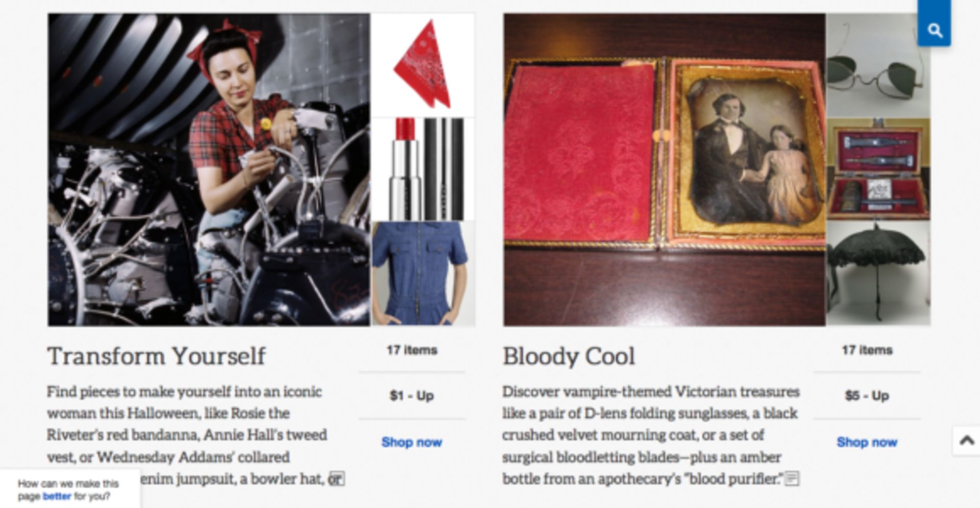The height and width of the screenshot is (508, 980).
Task: Expand the Bloody Cool description text
Action: 792,479
